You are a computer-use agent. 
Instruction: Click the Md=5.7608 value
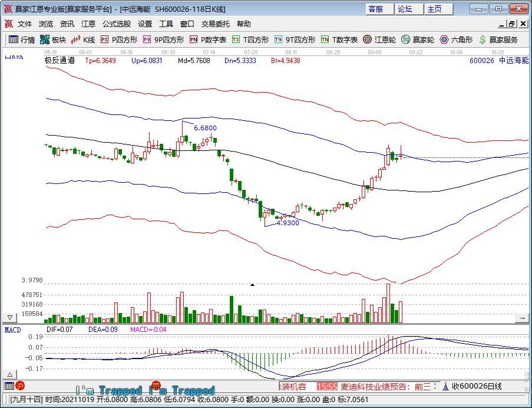194,61
